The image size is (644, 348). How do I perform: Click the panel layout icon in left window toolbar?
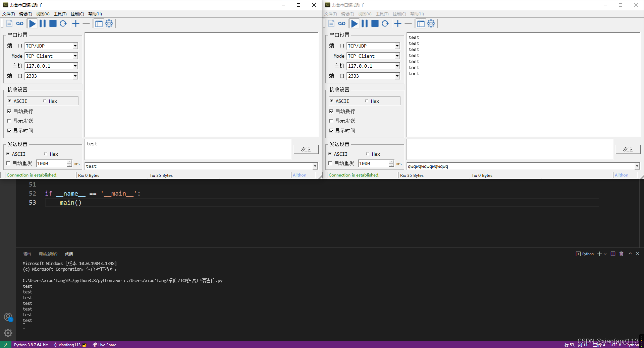tap(99, 23)
